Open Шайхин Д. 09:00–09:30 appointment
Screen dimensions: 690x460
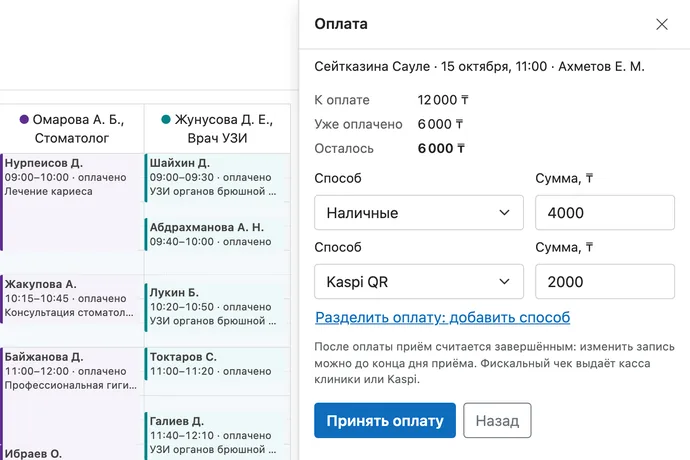[217, 178]
